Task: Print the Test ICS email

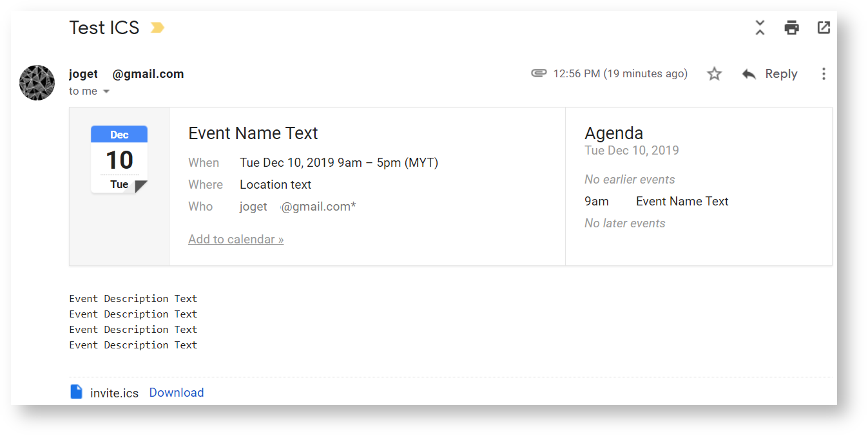Action: [791, 28]
